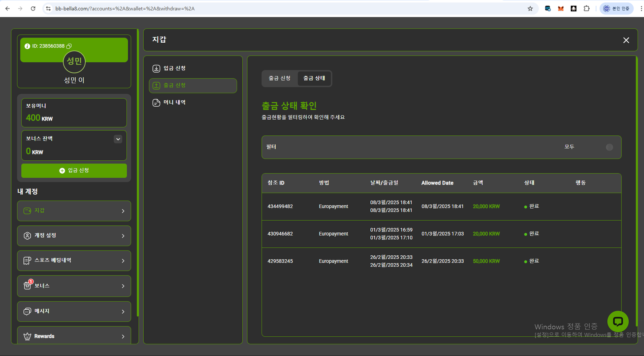Image resolution: width=644 pixels, height=356 pixels.
Task: Expand the 스포츠 베팅내역 chevron
Action: point(123,261)
